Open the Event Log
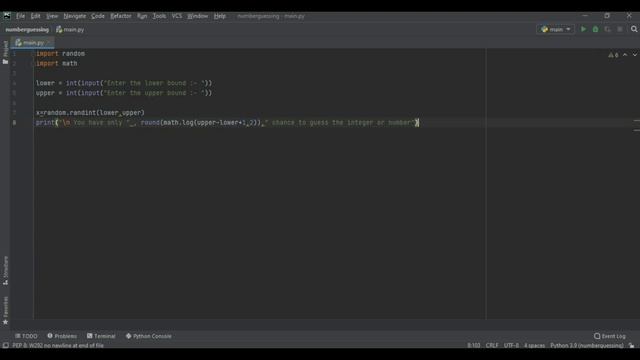Image resolution: width=640 pixels, height=360 pixels. 610,336
